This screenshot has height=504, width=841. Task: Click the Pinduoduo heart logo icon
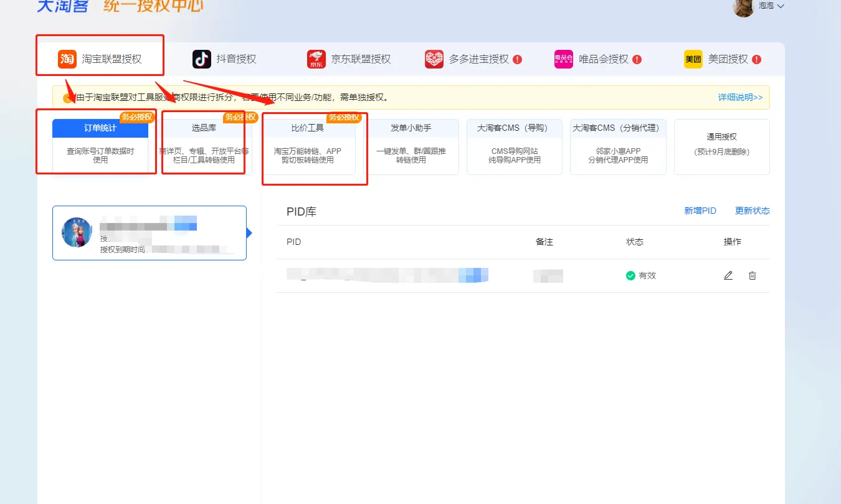click(x=434, y=59)
